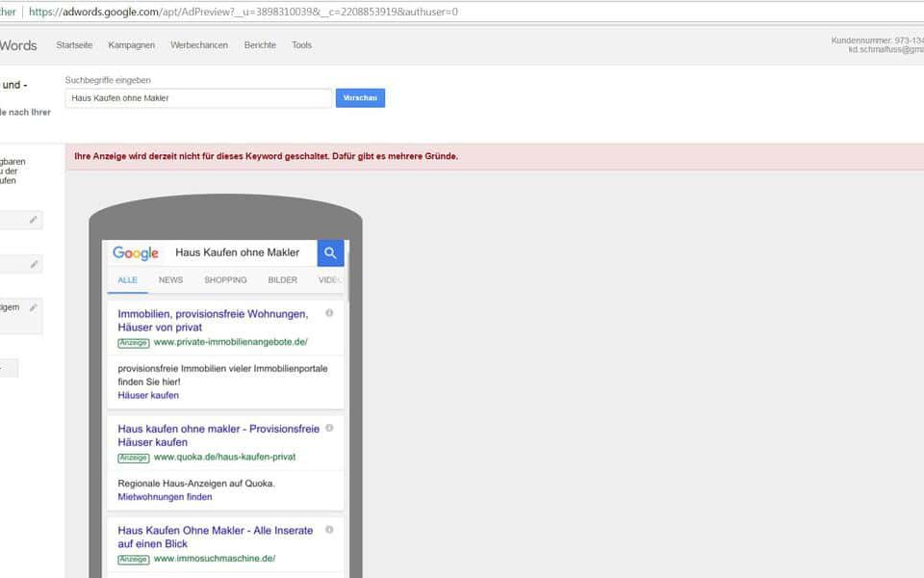Image resolution: width=924 pixels, height=578 pixels.
Task: Click the Google logo in phone preview
Action: tap(136, 253)
